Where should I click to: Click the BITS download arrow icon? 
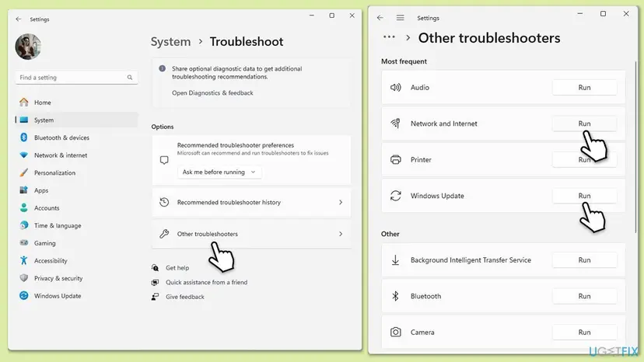pos(396,260)
